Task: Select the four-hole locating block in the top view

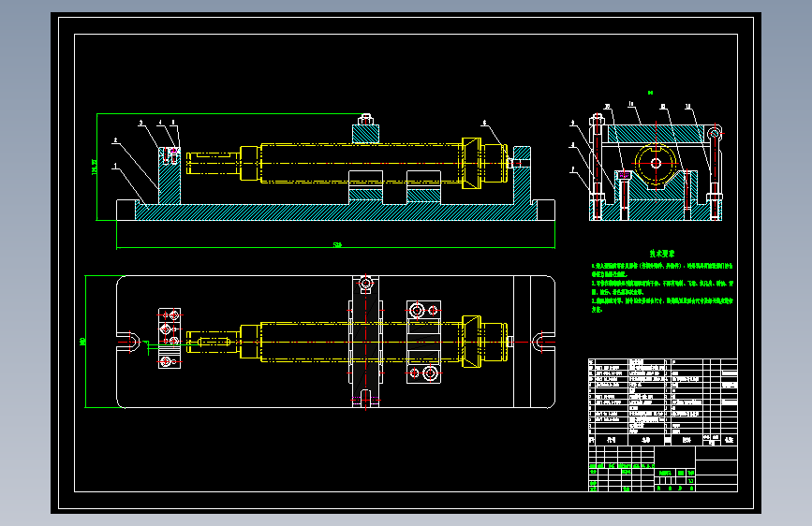Action: [170, 338]
